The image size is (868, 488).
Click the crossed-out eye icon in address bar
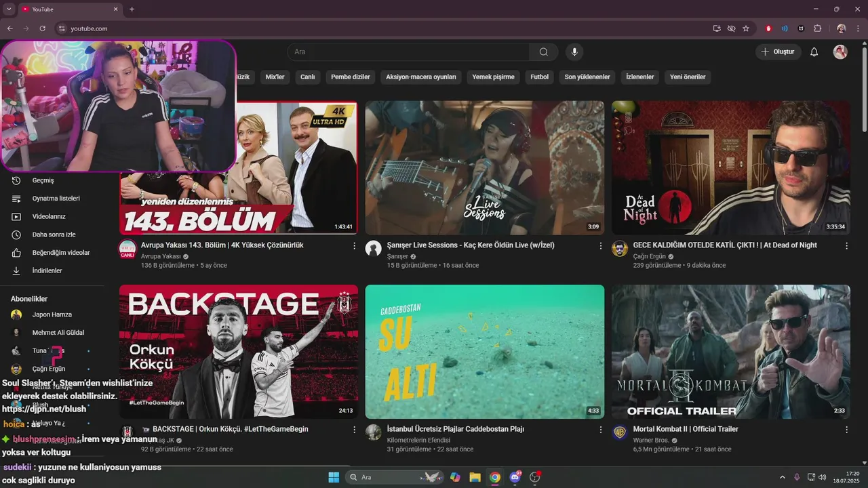[731, 28]
